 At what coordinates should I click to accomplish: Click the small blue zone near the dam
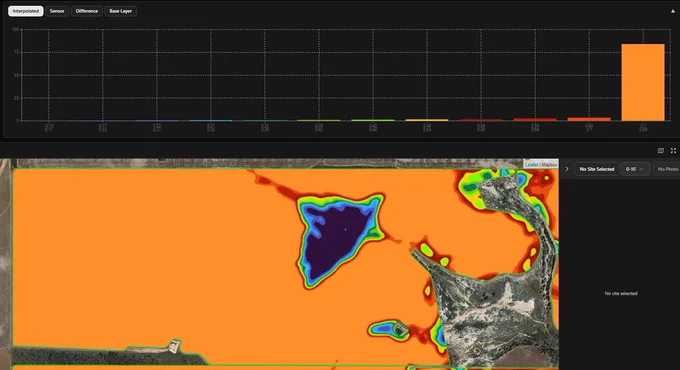(383, 329)
